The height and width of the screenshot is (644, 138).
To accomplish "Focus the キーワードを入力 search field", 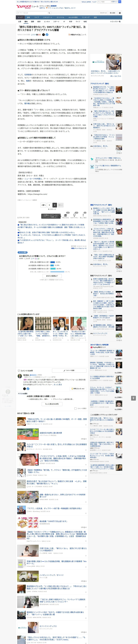I will coord(32,13).
